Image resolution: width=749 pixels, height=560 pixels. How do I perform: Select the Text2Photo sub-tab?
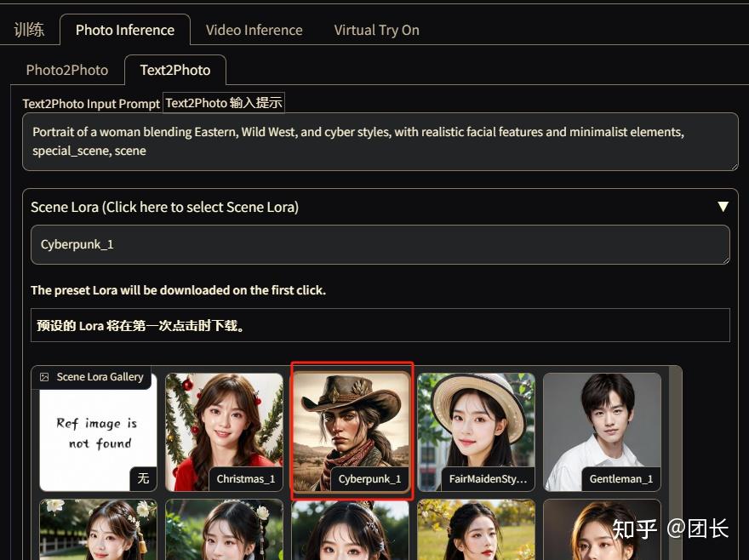click(175, 70)
